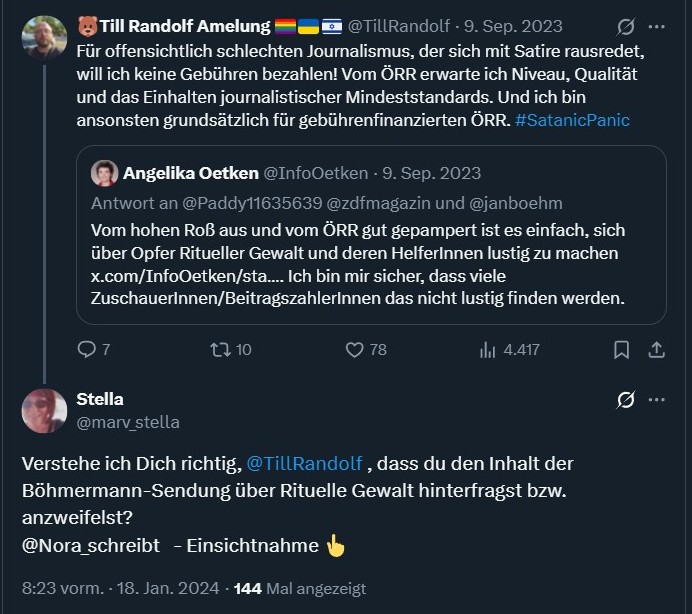Bookmark Till Randolf's tweet
The height and width of the screenshot is (614, 692).
[621, 349]
